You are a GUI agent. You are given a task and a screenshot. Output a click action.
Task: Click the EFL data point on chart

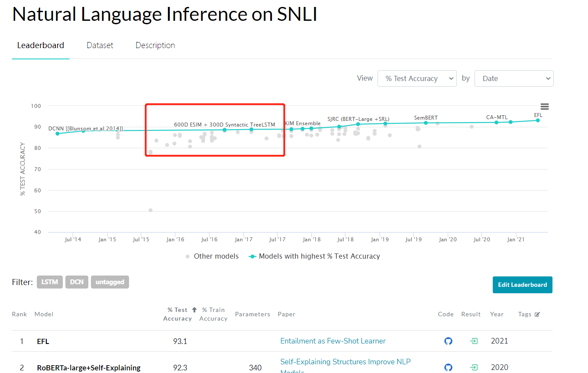click(x=538, y=120)
